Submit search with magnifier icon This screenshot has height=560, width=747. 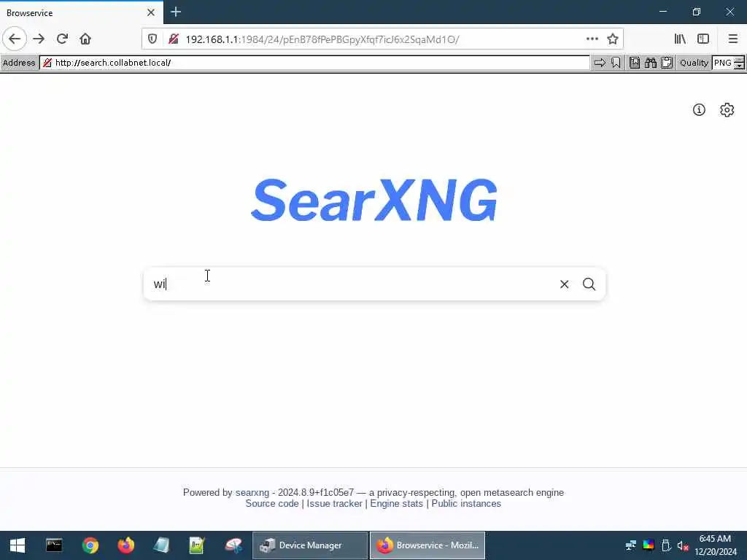pyautogui.click(x=589, y=284)
